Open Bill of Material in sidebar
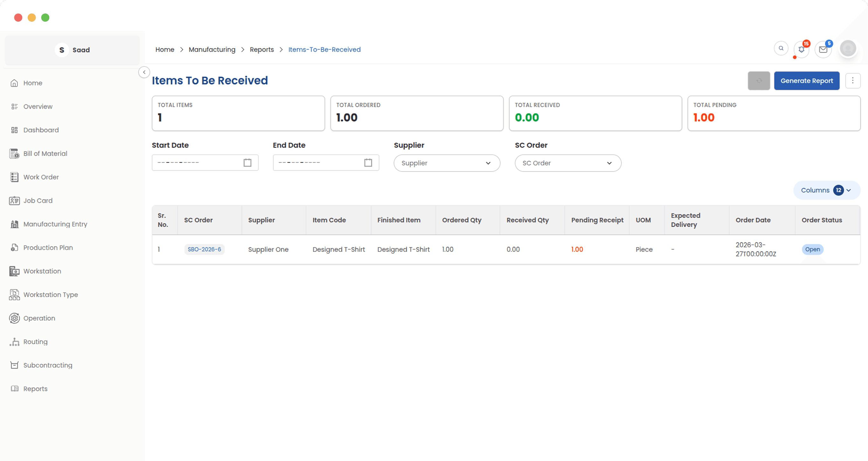The image size is (868, 461). coord(45,153)
